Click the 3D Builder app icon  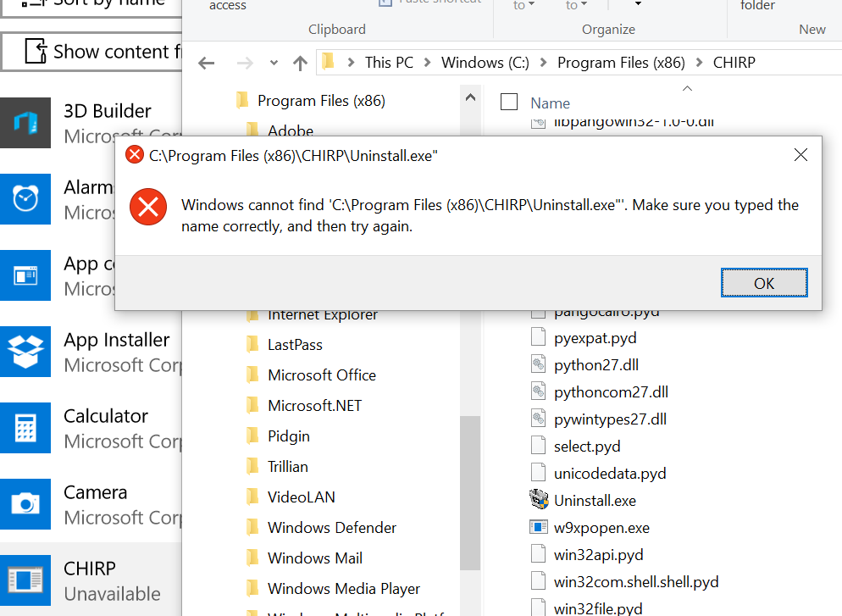tap(25, 123)
